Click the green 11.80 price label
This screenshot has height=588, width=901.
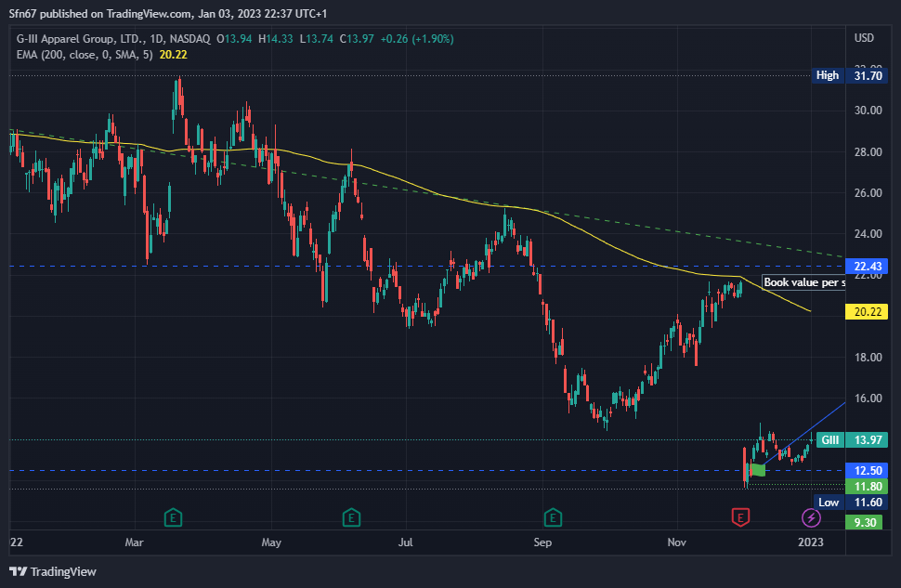tap(867, 487)
